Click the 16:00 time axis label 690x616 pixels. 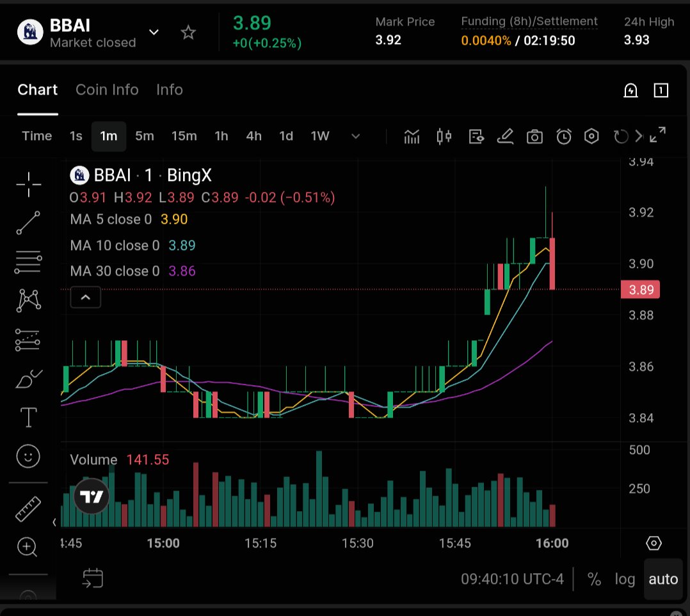pos(552,544)
